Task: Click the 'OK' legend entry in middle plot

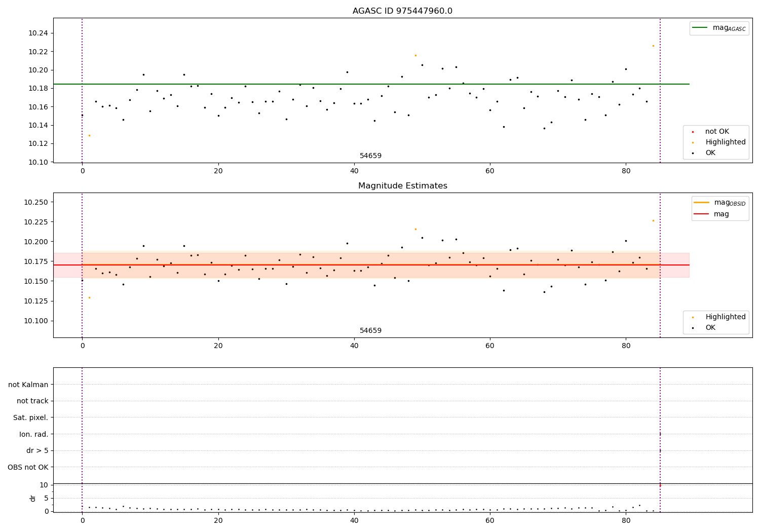Action: (710, 328)
